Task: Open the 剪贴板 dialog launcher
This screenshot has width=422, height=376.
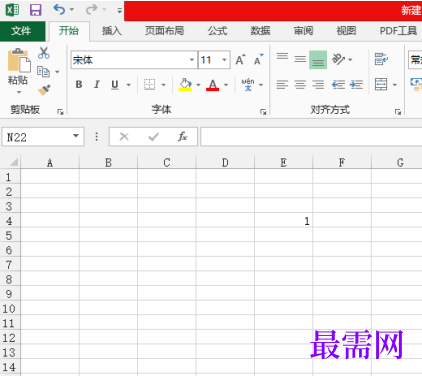Action: 60,112
